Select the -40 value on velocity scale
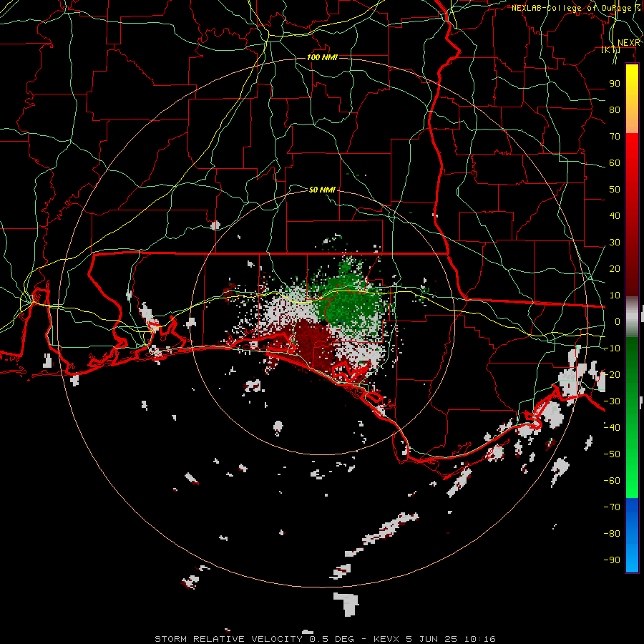The height and width of the screenshot is (644, 644). tap(612, 428)
